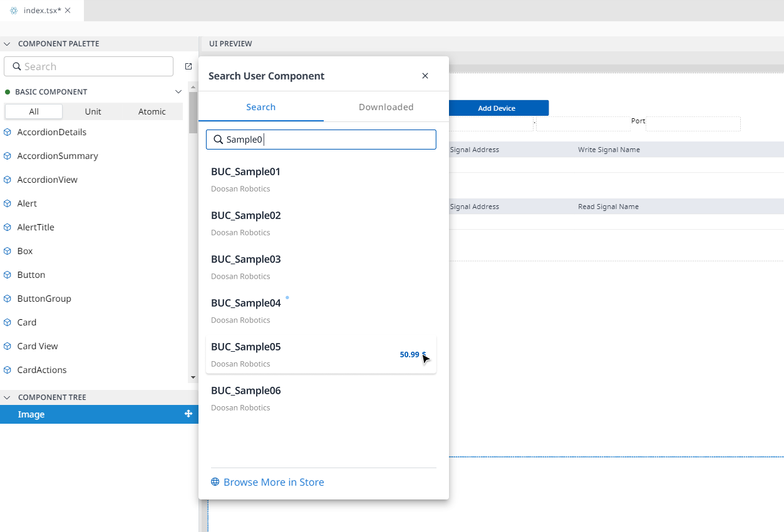Select the BUC_Sample04 result
Screen dimensions: 784x532
(x=321, y=310)
